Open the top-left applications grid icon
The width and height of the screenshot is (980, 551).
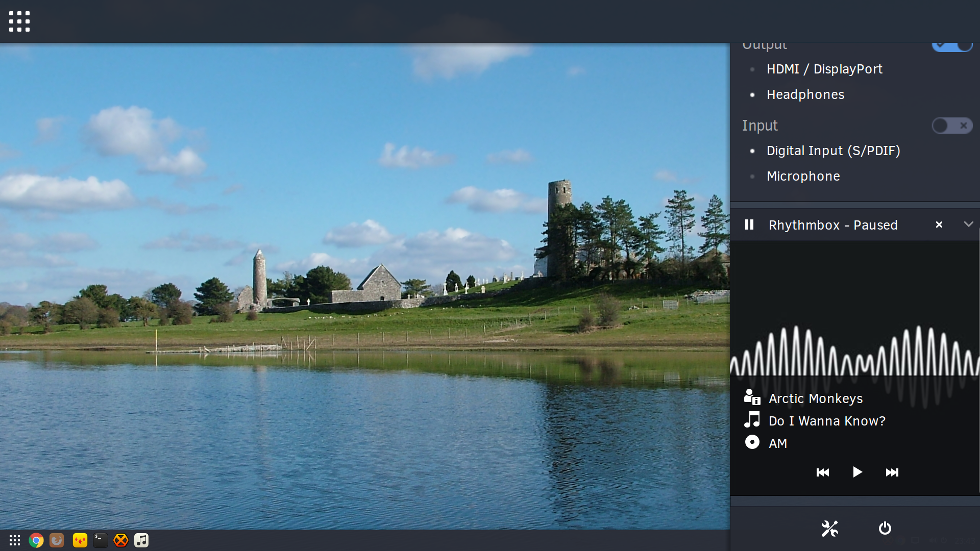tap(19, 21)
